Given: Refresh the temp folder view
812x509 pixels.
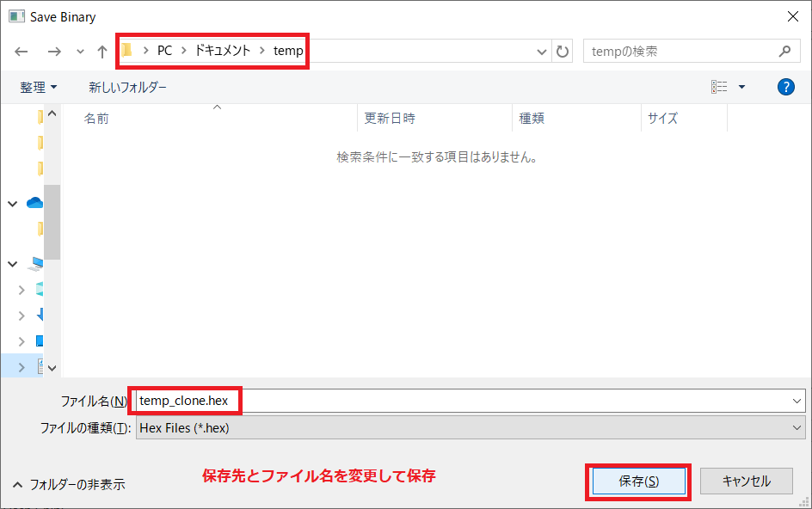Looking at the screenshot, I should tap(563, 52).
